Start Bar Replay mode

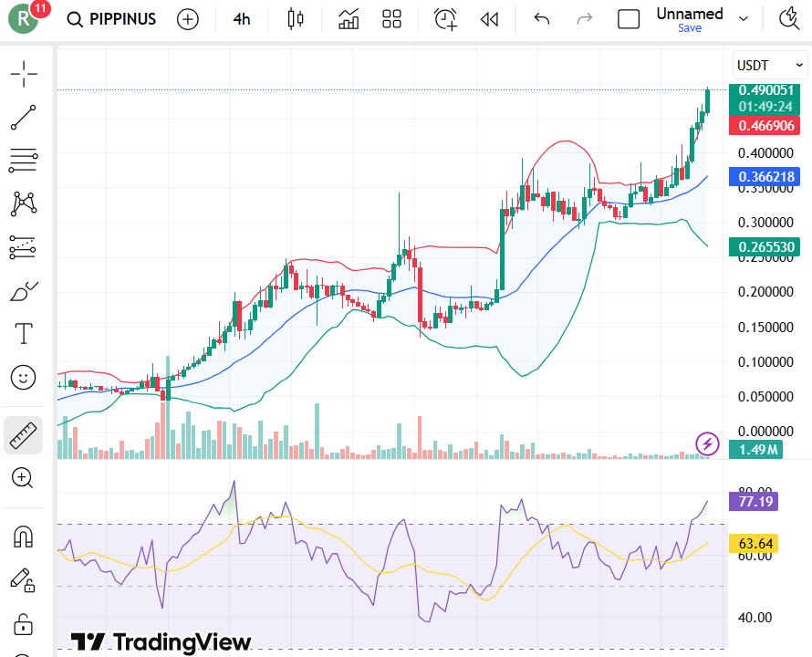pos(489,18)
